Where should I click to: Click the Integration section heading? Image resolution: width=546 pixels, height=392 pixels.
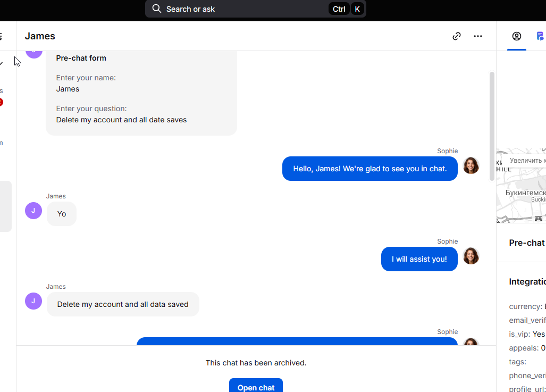(x=527, y=281)
